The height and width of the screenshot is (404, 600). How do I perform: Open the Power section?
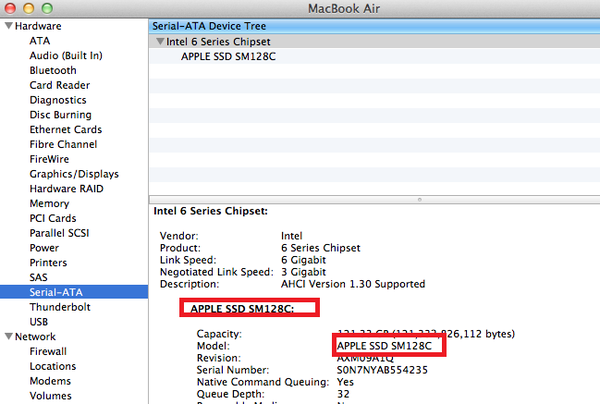[x=44, y=248]
